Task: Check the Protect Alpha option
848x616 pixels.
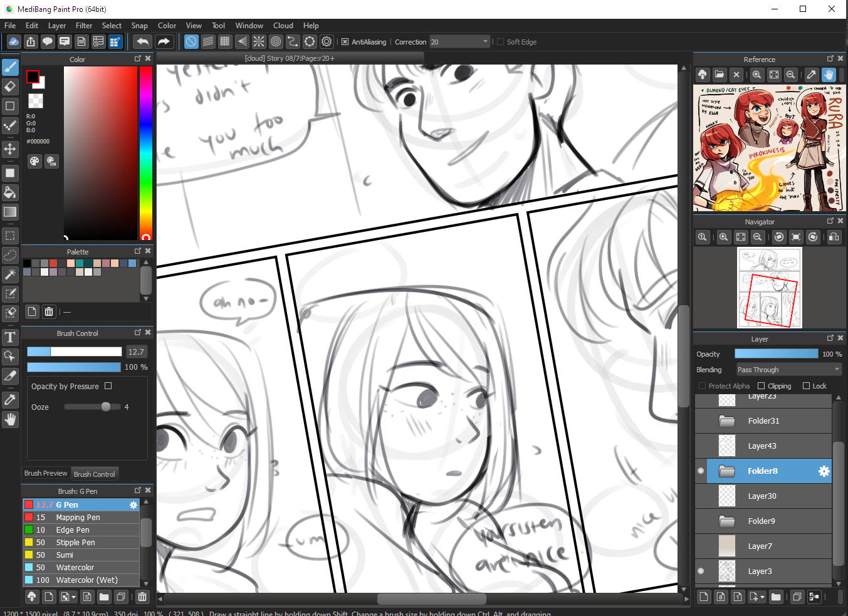Action: coord(702,386)
